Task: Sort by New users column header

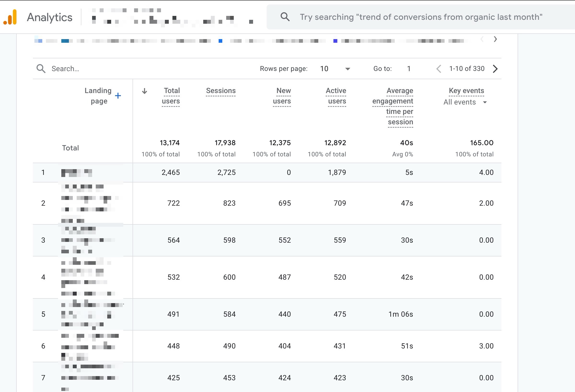Action: [x=282, y=96]
